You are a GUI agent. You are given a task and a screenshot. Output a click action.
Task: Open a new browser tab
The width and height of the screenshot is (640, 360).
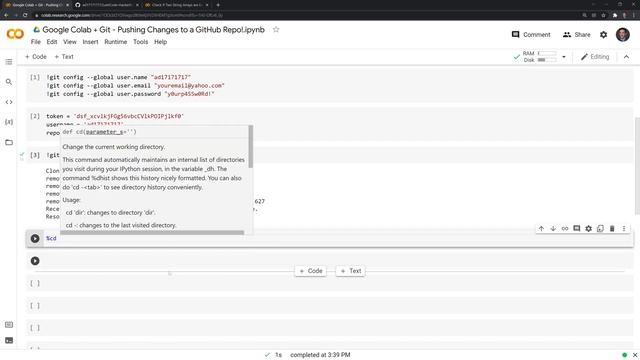[218, 5]
